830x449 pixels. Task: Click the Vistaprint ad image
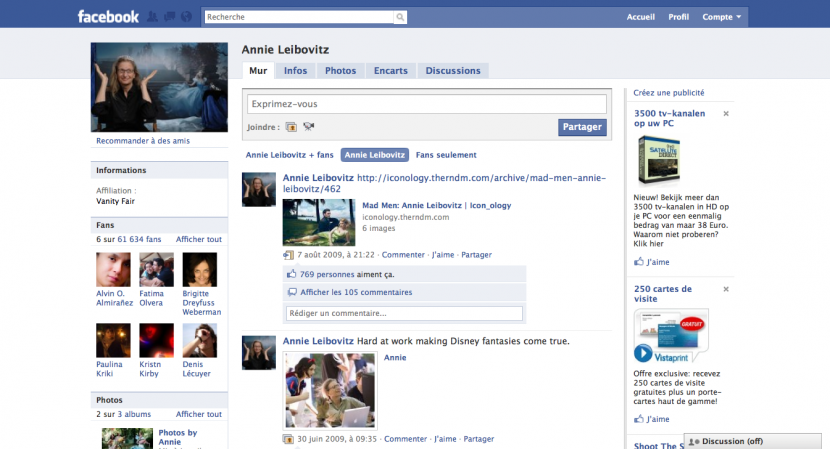(671, 336)
